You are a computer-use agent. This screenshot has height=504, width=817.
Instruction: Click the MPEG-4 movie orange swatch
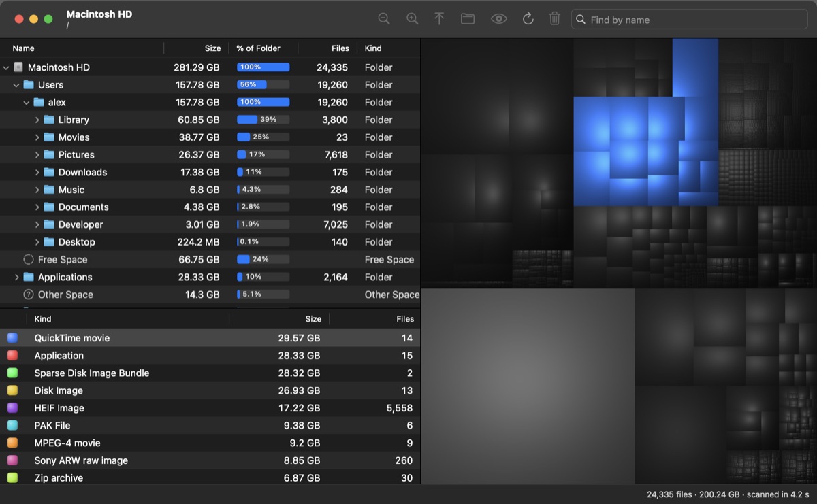tap(12, 443)
